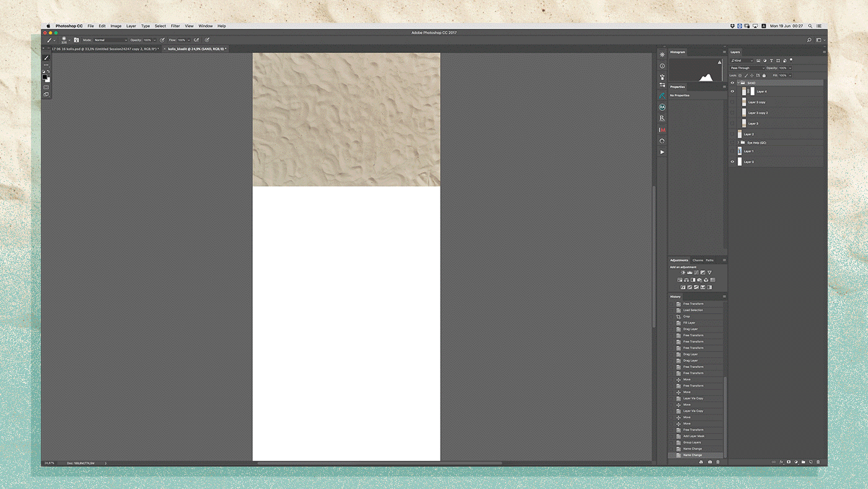The height and width of the screenshot is (489, 868).
Task: Select the Group Layers history state
Action: (x=696, y=442)
